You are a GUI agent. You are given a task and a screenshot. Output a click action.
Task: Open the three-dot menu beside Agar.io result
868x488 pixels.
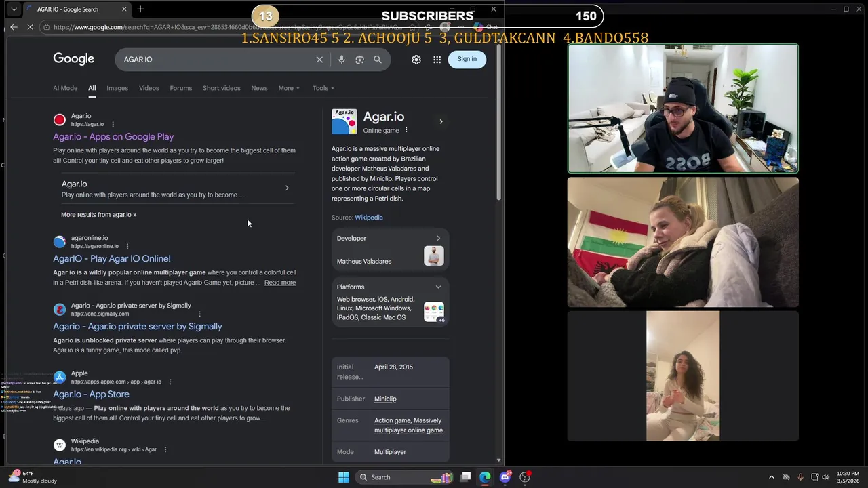point(113,124)
